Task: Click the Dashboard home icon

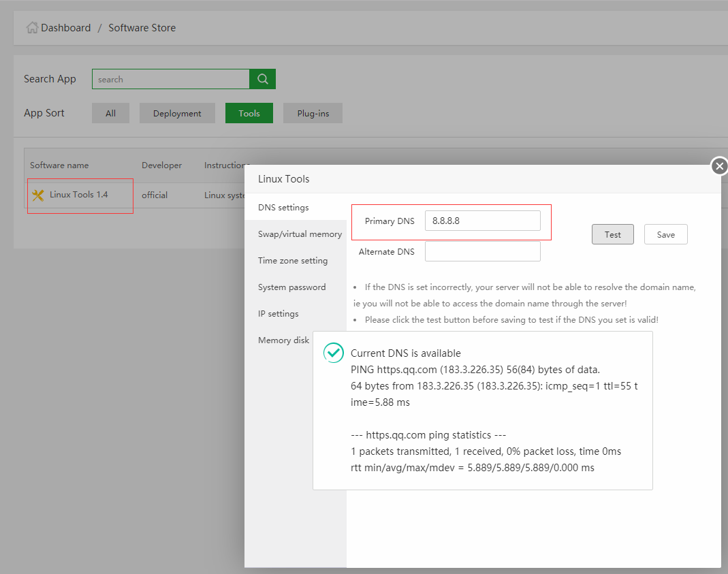Action: (32, 28)
